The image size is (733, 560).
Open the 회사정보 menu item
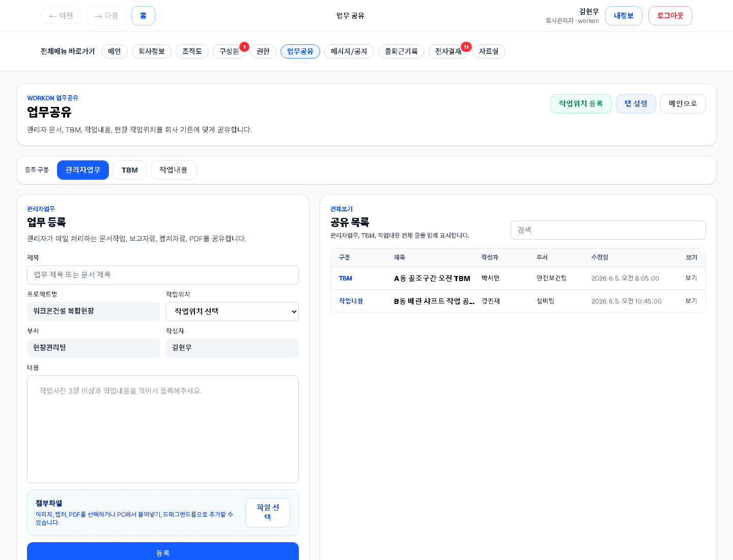[152, 51]
